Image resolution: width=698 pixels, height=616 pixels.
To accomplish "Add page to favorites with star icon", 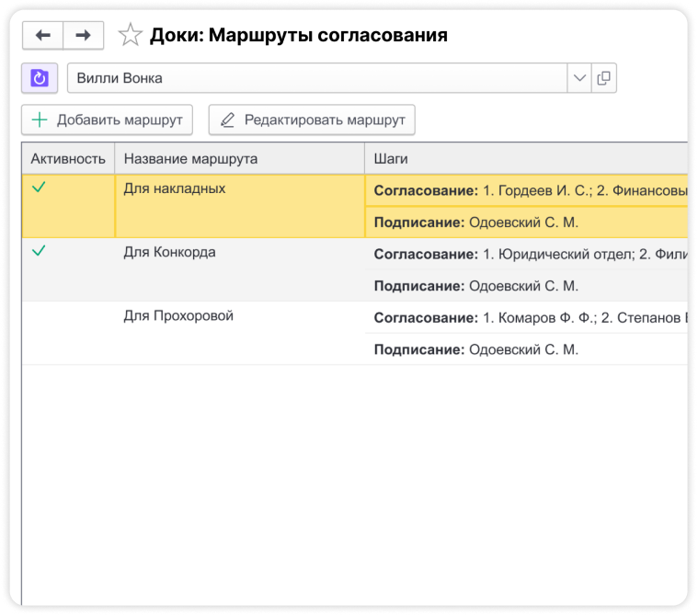I will [130, 35].
